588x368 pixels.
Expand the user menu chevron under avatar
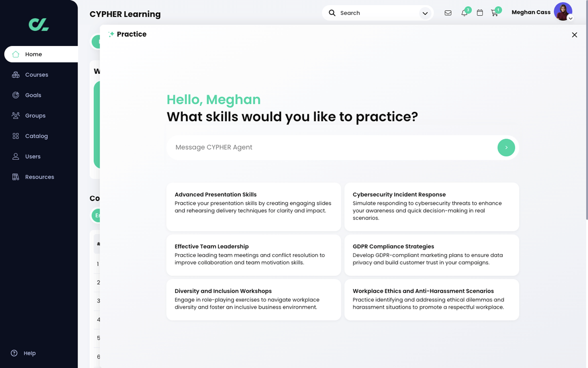[570, 18]
